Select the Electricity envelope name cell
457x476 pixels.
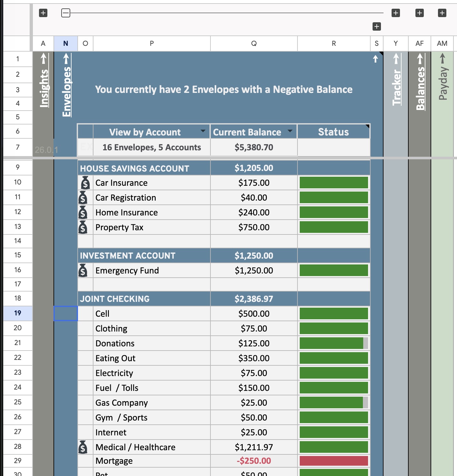pyautogui.click(x=152, y=373)
